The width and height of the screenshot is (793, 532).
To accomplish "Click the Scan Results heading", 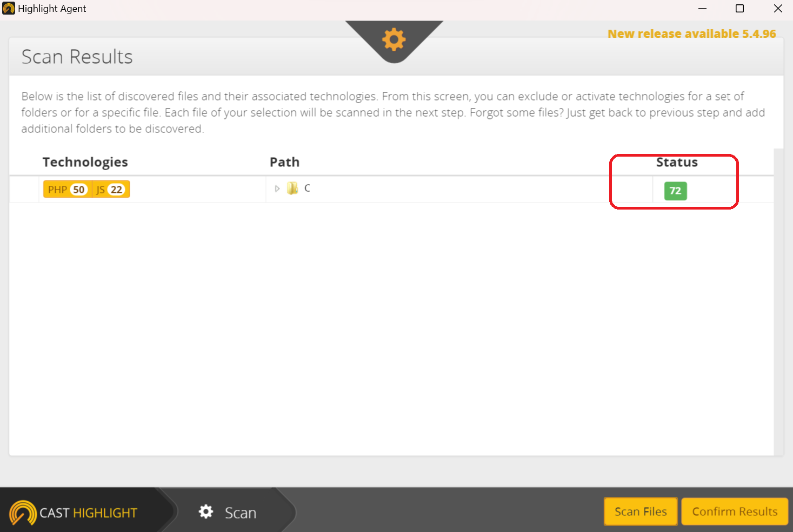I will point(77,57).
